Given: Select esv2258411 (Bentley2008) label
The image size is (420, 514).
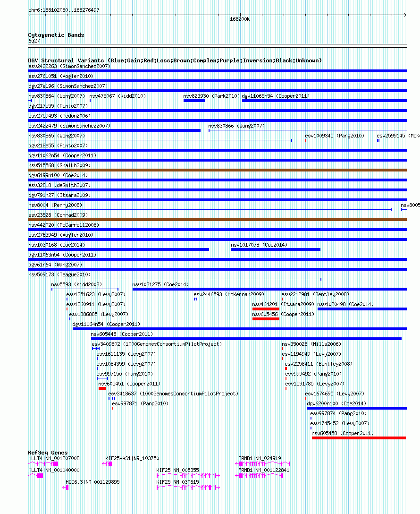Looking at the screenshot, I should [319, 364].
